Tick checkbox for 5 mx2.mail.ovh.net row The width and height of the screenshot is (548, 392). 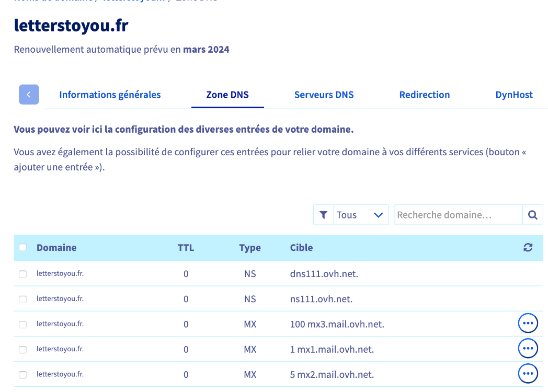pos(22,375)
